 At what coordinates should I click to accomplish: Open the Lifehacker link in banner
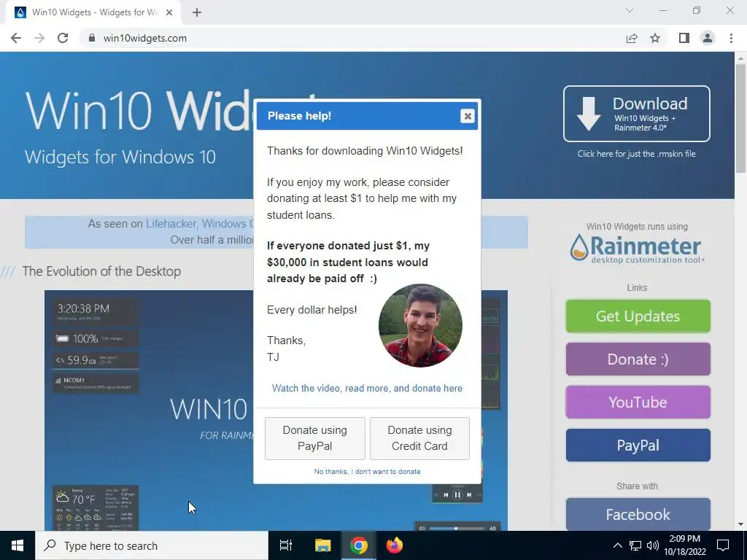(171, 224)
